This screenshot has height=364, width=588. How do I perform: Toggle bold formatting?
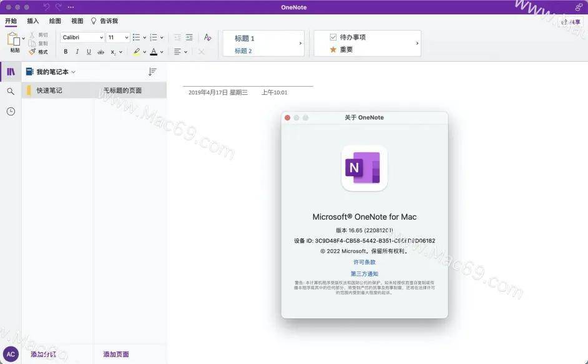click(66, 52)
